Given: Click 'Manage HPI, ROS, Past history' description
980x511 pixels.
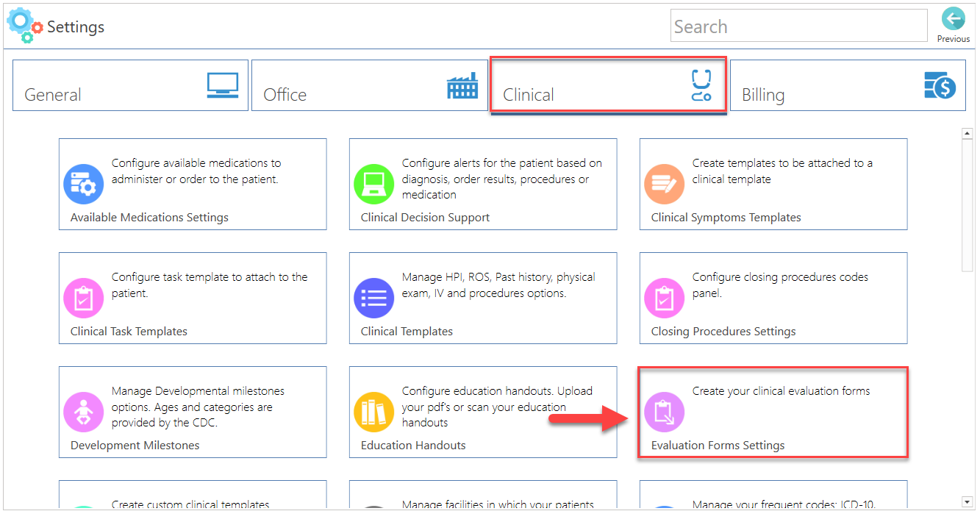Looking at the screenshot, I should point(498,285).
